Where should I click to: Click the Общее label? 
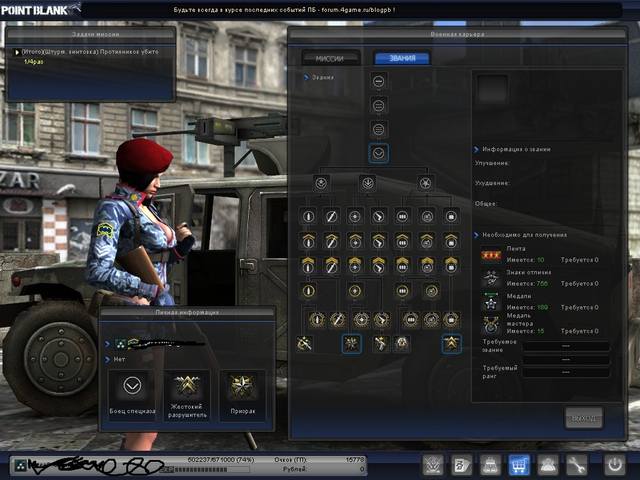click(485, 204)
